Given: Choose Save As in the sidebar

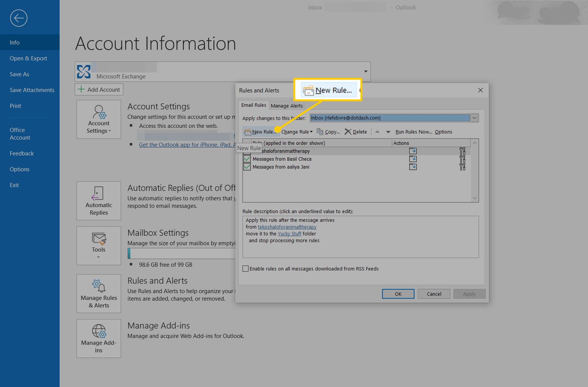Looking at the screenshot, I should 30,74.
